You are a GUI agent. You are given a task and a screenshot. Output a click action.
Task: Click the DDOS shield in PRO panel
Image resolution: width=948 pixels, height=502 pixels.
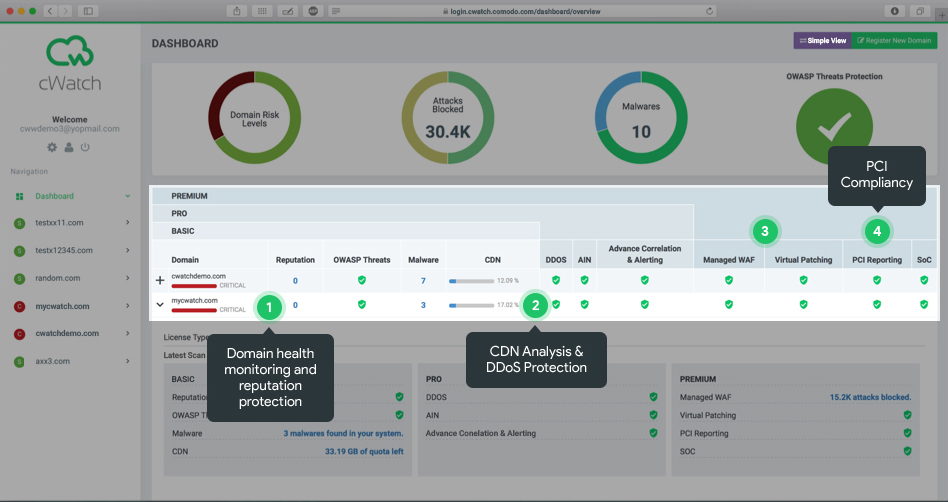(653, 397)
